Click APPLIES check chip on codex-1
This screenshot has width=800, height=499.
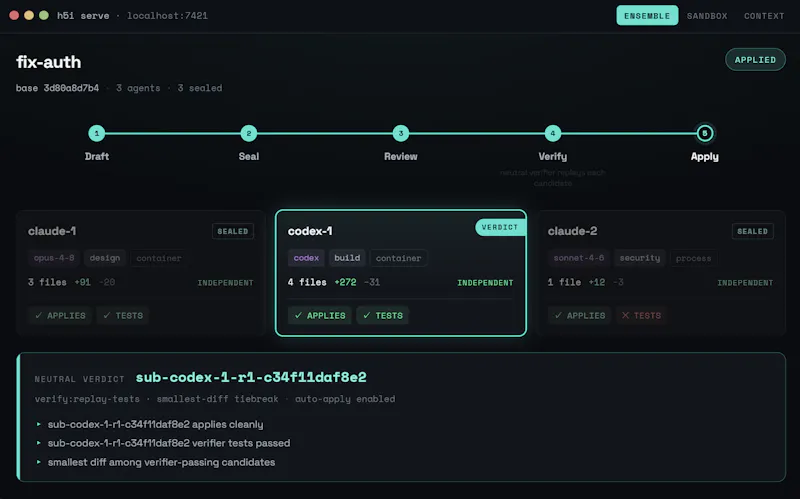click(x=320, y=315)
